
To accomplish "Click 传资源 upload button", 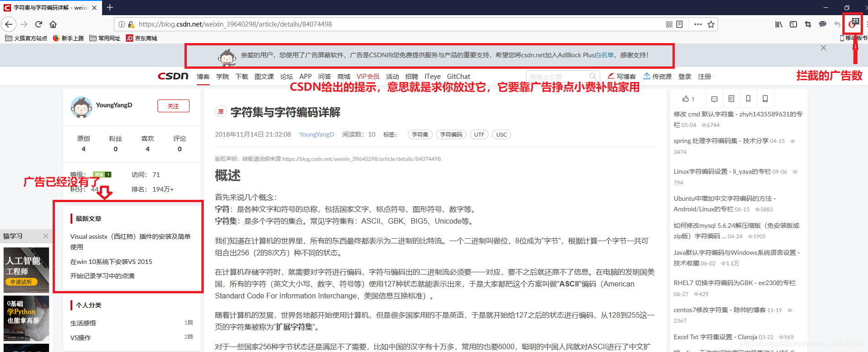I will pyautogui.click(x=657, y=76).
